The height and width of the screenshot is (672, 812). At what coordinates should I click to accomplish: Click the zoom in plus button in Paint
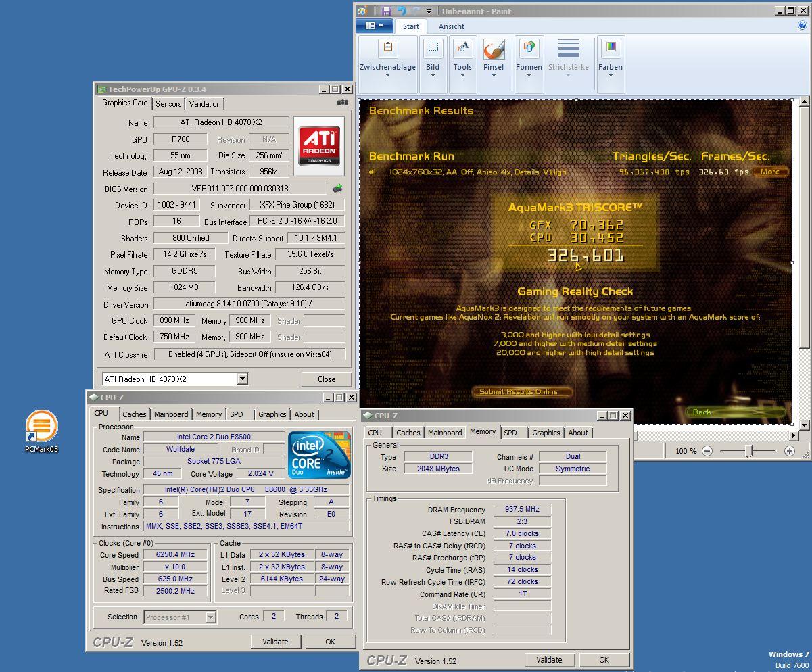[x=789, y=451]
